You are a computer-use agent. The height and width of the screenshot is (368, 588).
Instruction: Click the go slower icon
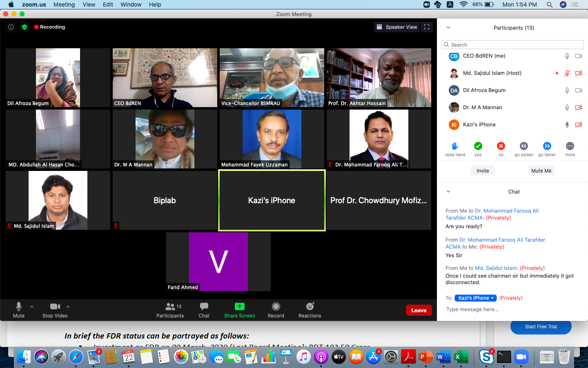click(523, 146)
